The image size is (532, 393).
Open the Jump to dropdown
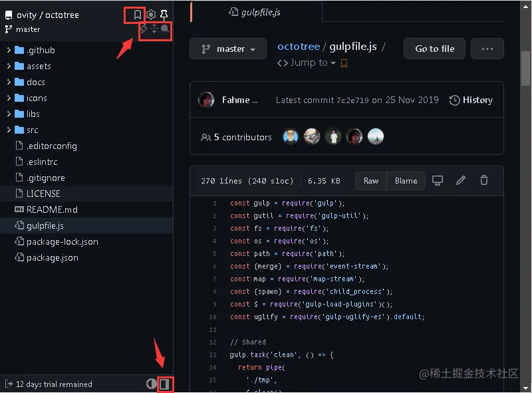click(307, 63)
